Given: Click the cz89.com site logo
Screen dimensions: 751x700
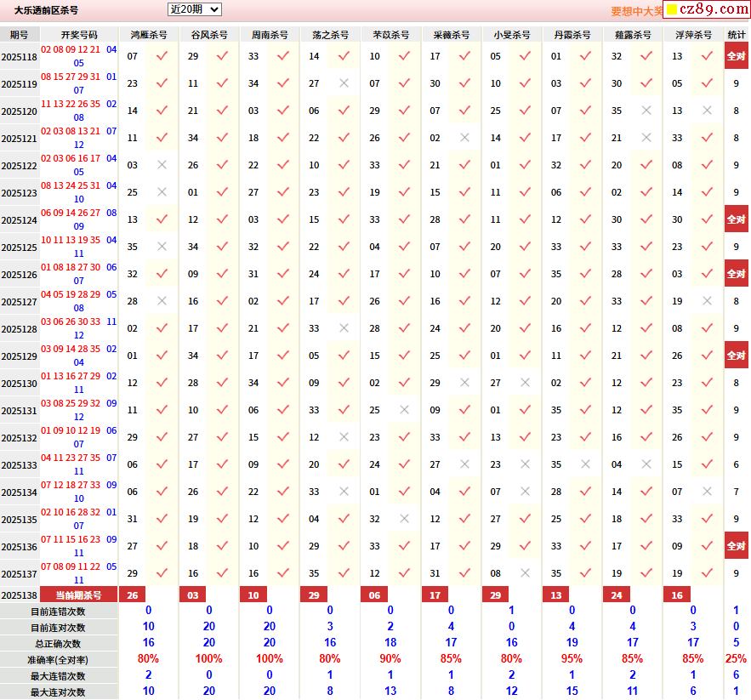Looking at the screenshot, I should click(x=706, y=9).
